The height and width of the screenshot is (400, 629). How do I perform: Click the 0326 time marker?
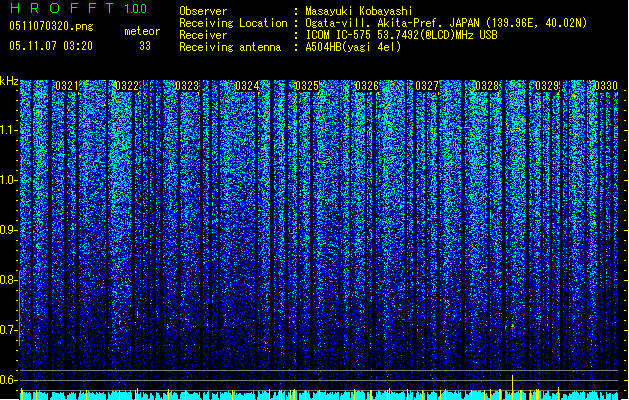click(367, 86)
